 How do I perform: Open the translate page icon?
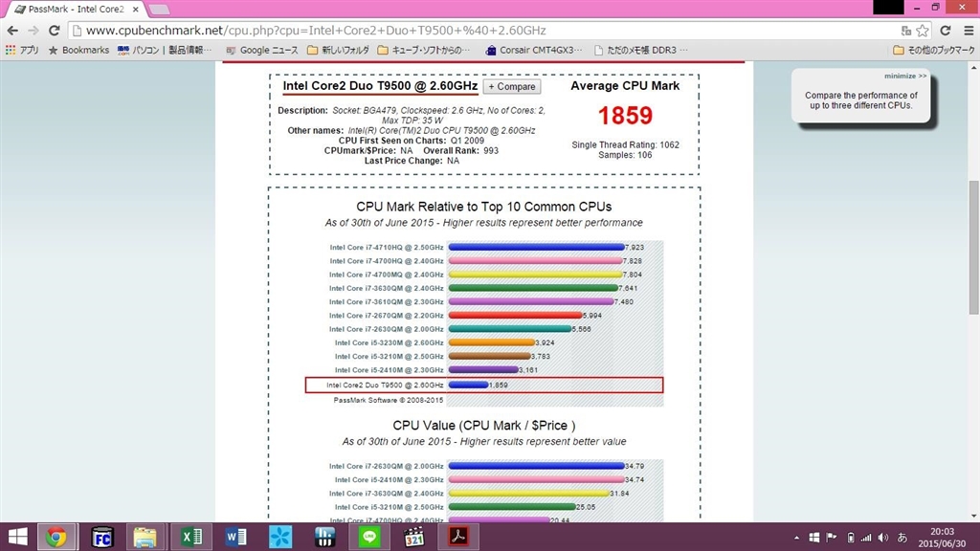[x=905, y=30]
